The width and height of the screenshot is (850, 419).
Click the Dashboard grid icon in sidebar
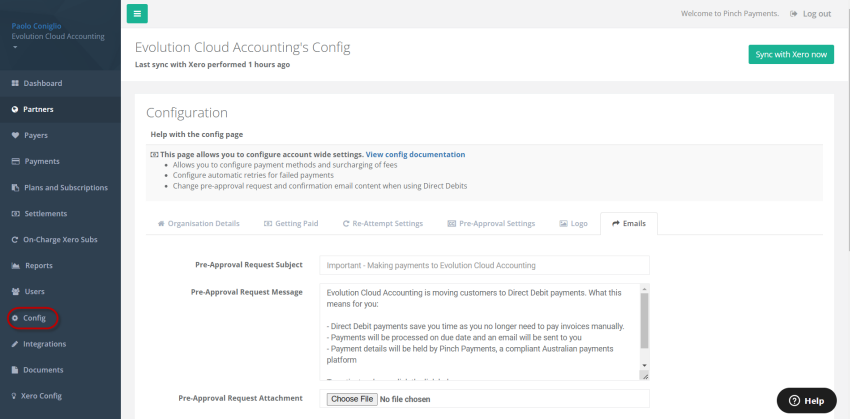pos(15,83)
